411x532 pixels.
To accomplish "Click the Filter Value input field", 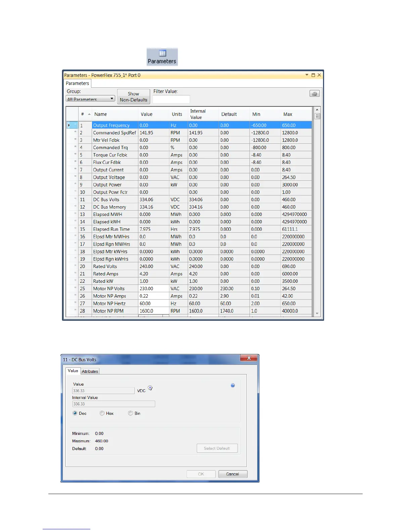I will 171,99.
